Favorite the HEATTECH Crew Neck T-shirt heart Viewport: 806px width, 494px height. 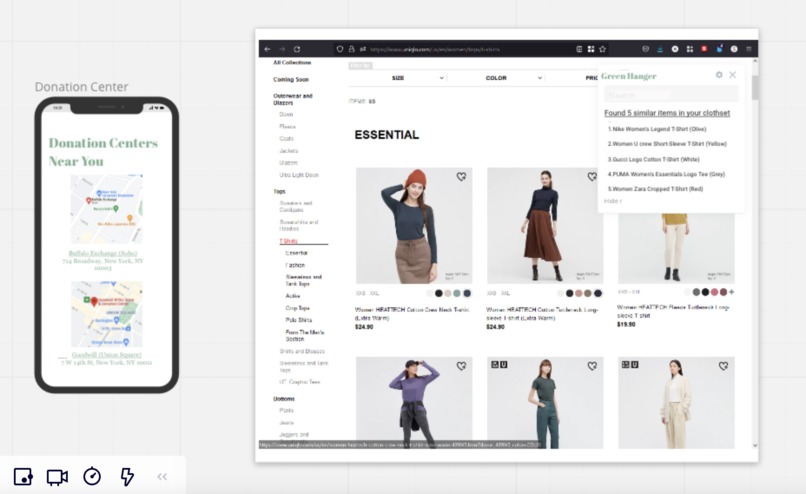coord(461,176)
